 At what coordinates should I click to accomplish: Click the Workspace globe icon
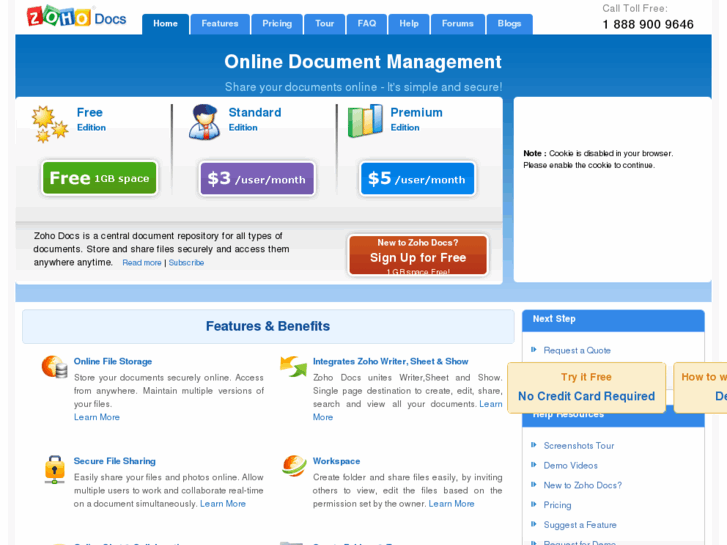(x=294, y=466)
